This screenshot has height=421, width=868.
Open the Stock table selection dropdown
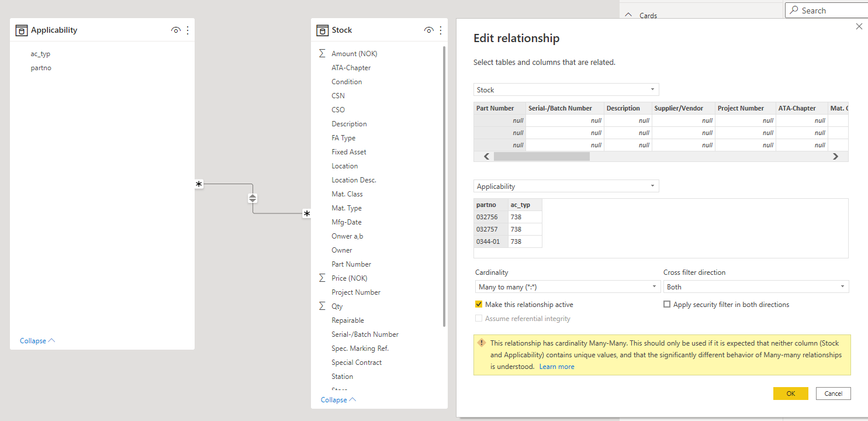pos(566,89)
